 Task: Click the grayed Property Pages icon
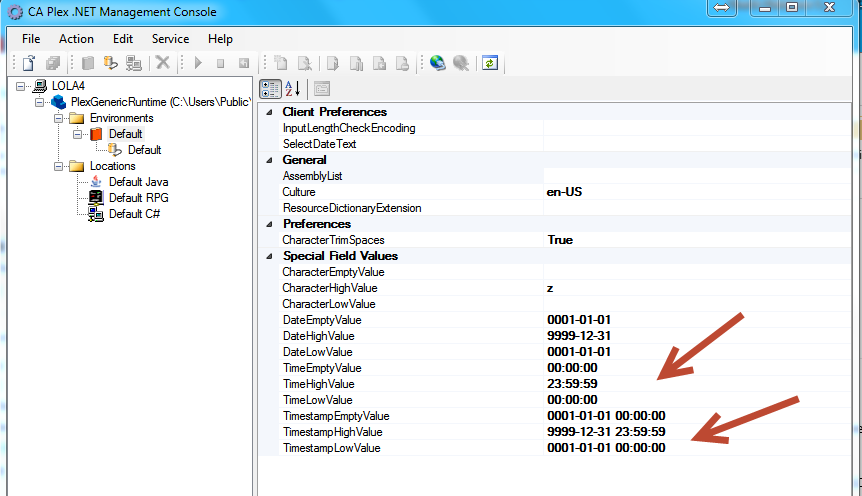tap(322, 89)
